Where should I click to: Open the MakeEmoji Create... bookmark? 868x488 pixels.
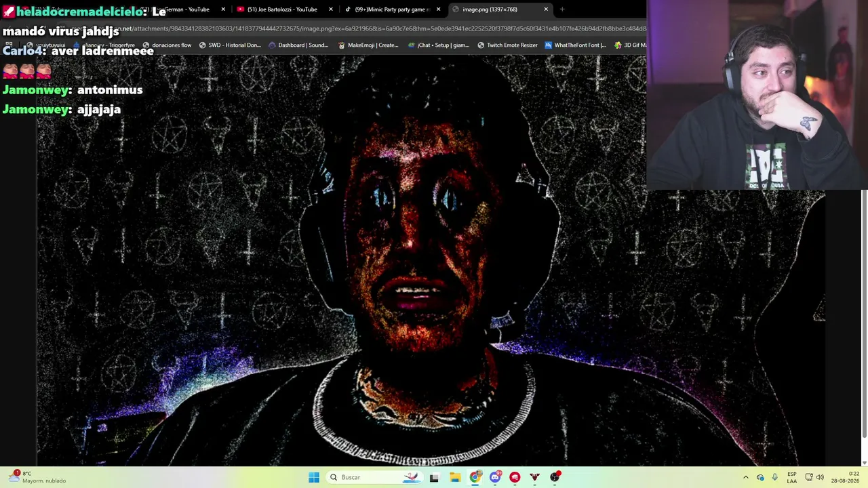(368, 45)
